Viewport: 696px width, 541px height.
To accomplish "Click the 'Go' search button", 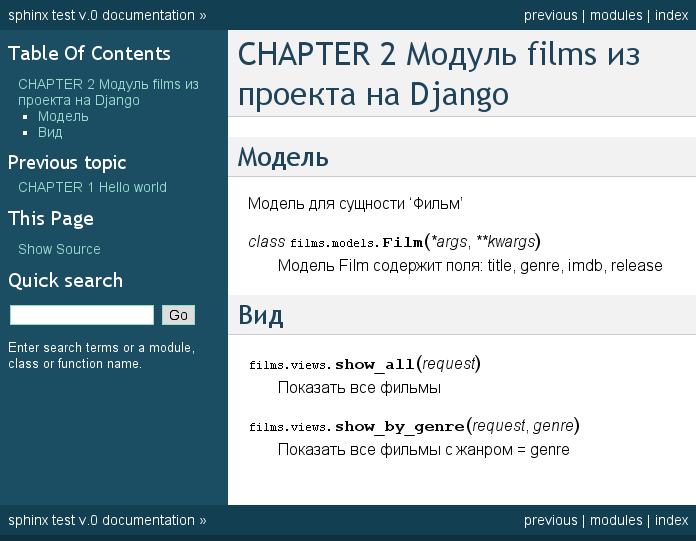I will pos(178,315).
